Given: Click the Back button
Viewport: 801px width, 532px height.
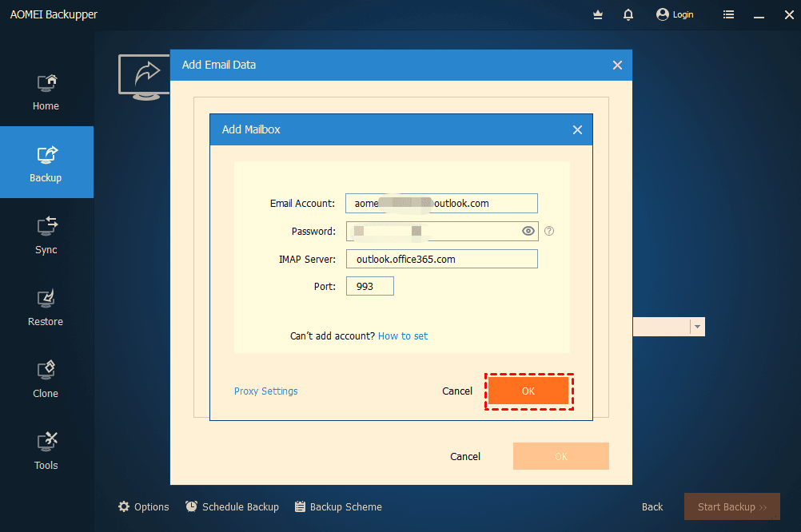Looking at the screenshot, I should pyautogui.click(x=652, y=506).
